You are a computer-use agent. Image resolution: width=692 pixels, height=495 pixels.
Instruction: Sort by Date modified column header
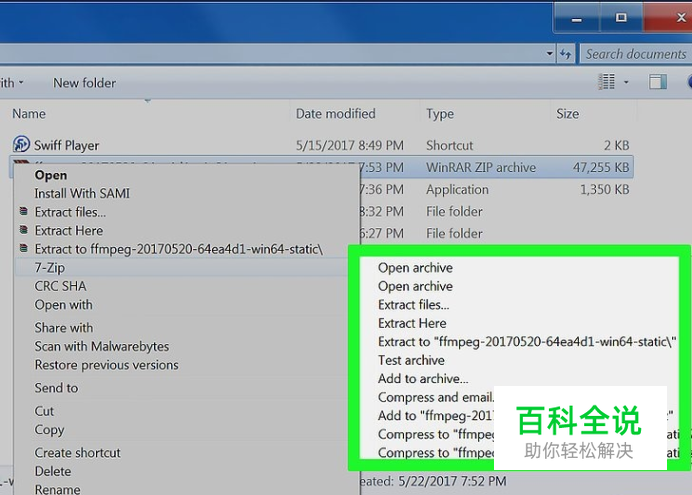tap(335, 114)
